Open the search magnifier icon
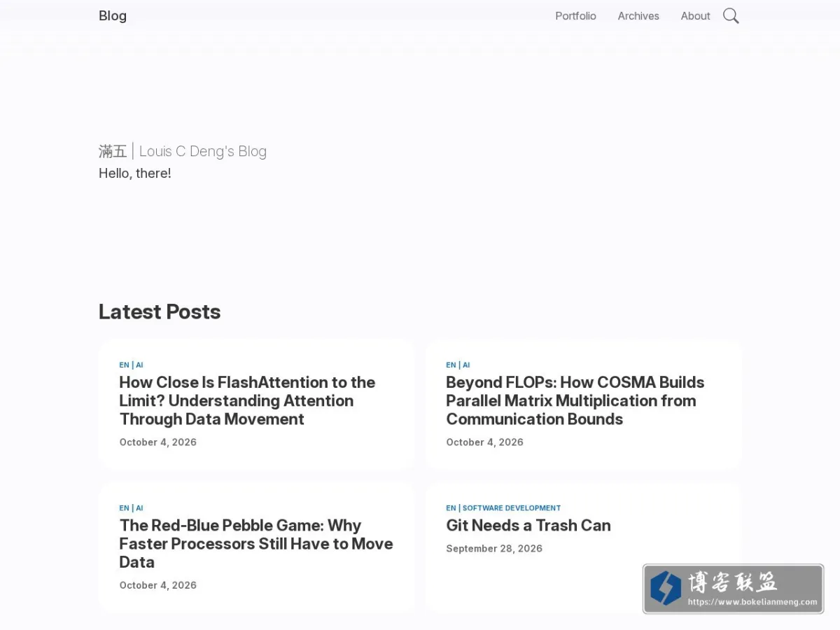Screen dimensions: 840x630 pyautogui.click(x=731, y=16)
